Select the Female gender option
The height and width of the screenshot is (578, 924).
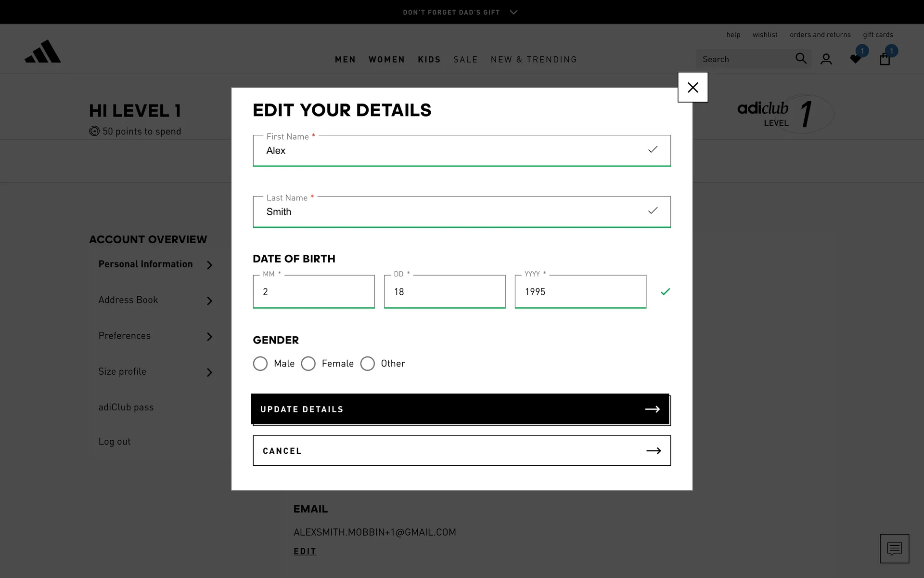(308, 364)
